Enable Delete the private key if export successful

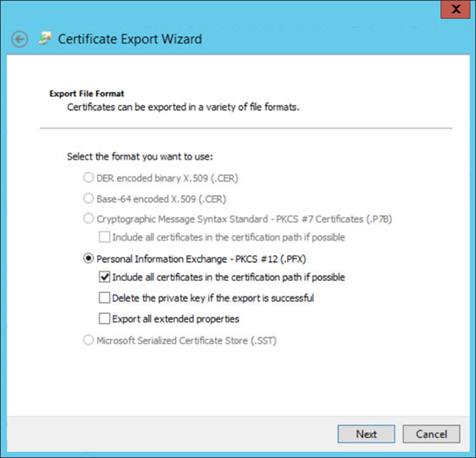(104, 298)
